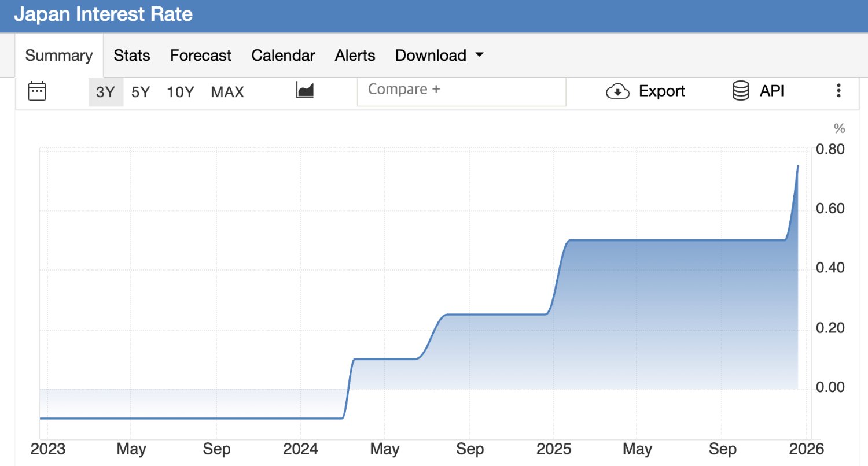Image resolution: width=868 pixels, height=466 pixels.
Task: Click the cloud download Export icon
Action: (617, 91)
